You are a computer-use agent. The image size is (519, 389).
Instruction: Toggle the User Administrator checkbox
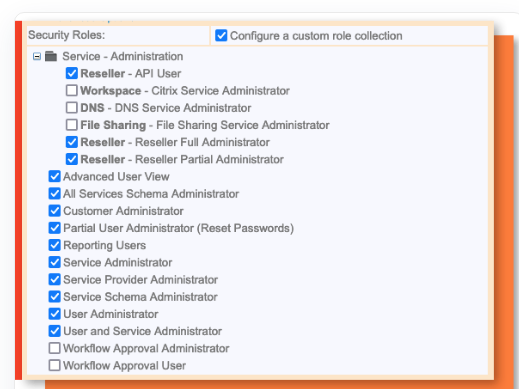pos(54,314)
